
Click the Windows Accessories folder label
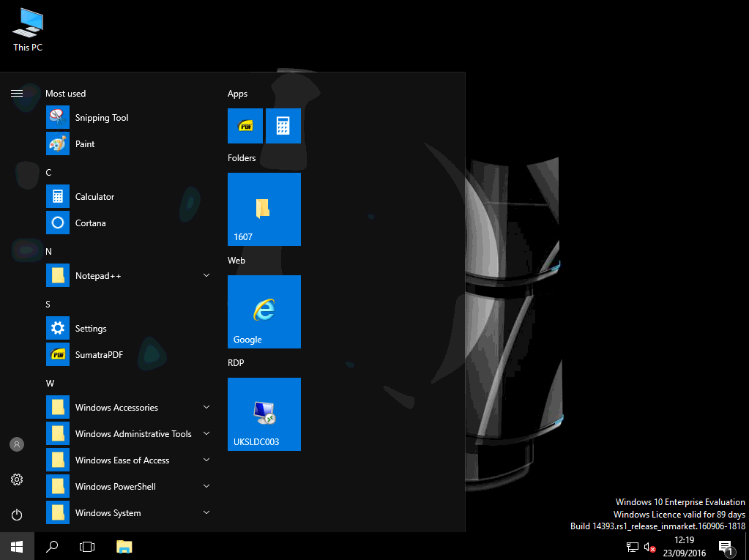click(116, 407)
